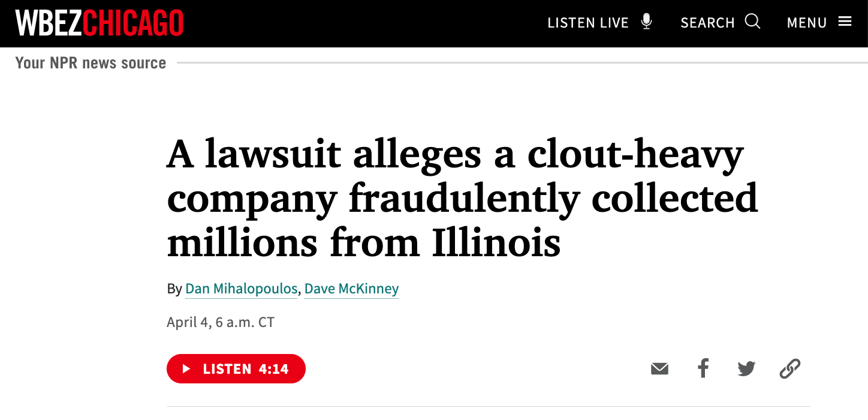Click the white WBEZ text in the logo

click(49, 23)
